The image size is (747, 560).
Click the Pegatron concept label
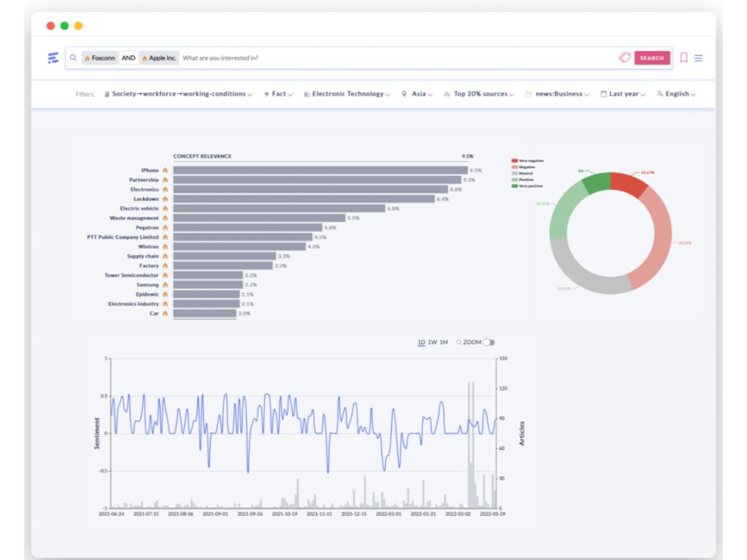tap(147, 228)
